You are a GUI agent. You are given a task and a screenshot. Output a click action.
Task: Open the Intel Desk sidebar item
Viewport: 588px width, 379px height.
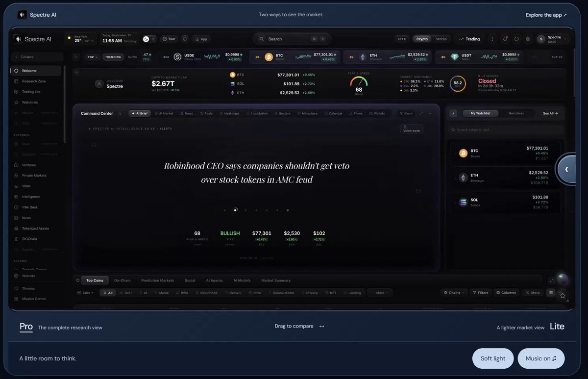click(30, 207)
